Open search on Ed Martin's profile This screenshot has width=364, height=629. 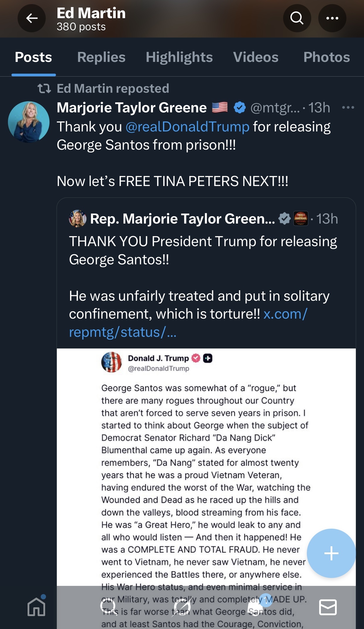(x=297, y=18)
